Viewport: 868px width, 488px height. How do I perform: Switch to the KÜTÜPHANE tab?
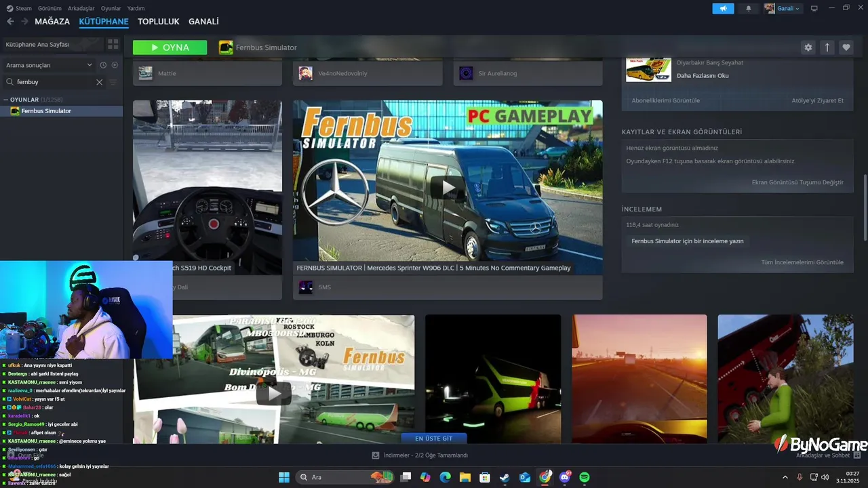[x=104, y=22]
